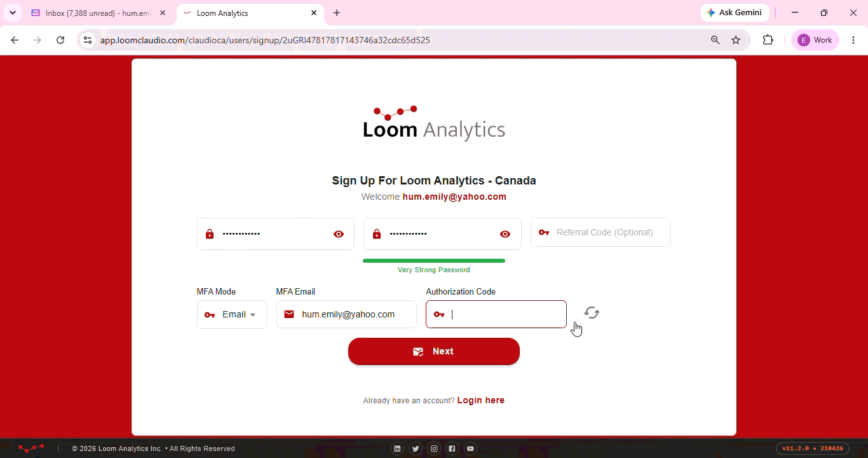
Task: Minimize the browser window
Action: point(795,13)
